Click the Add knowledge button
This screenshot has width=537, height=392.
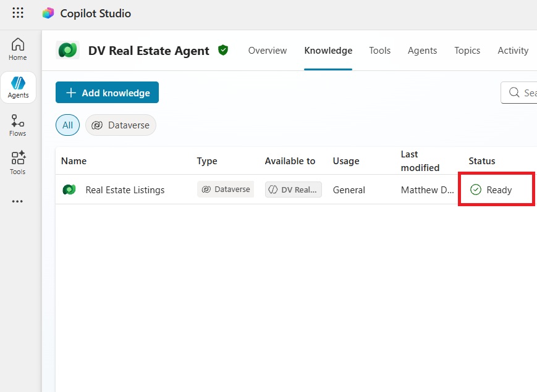coord(107,93)
